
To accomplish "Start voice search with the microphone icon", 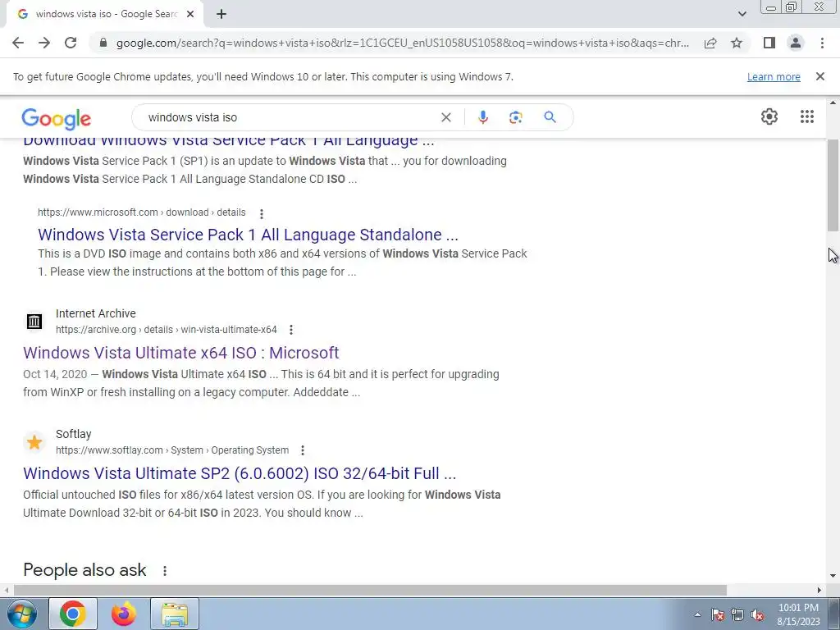I will pyautogui.click(x=482, y=117).
